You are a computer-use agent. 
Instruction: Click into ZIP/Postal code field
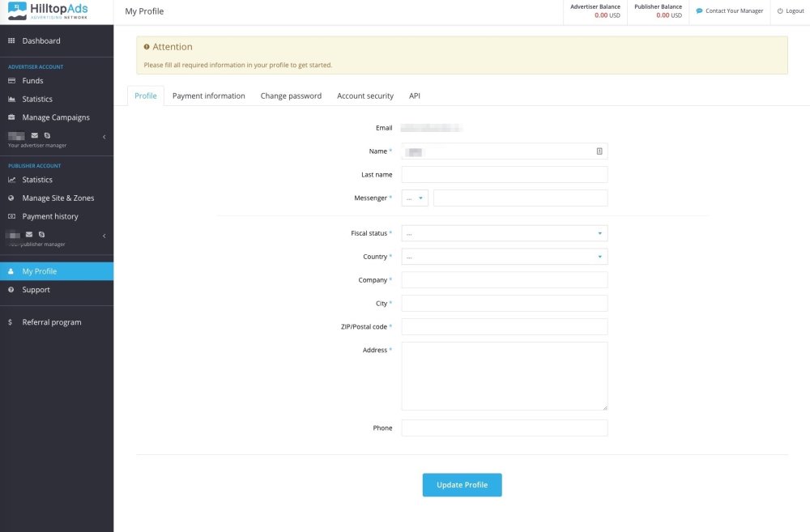point(504,326)
